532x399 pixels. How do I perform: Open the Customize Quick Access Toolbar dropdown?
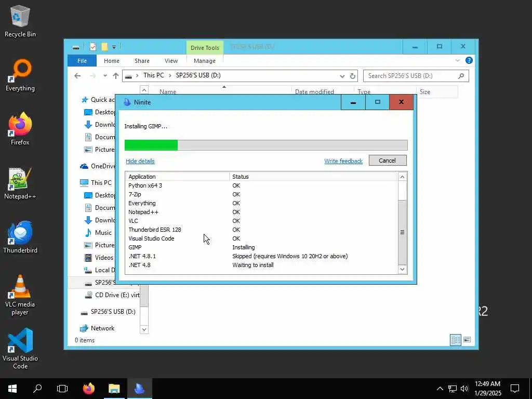point(114,47)
